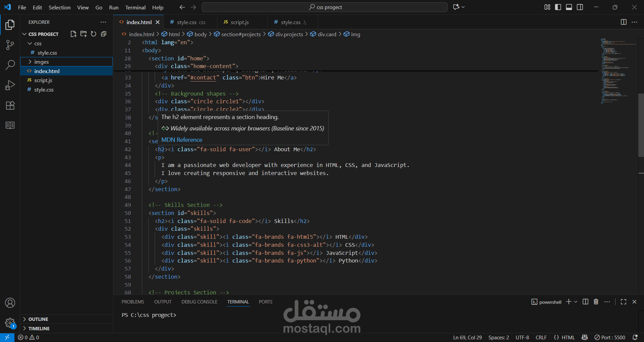
Task: Expand the imges folder
Action: (41, 62)
